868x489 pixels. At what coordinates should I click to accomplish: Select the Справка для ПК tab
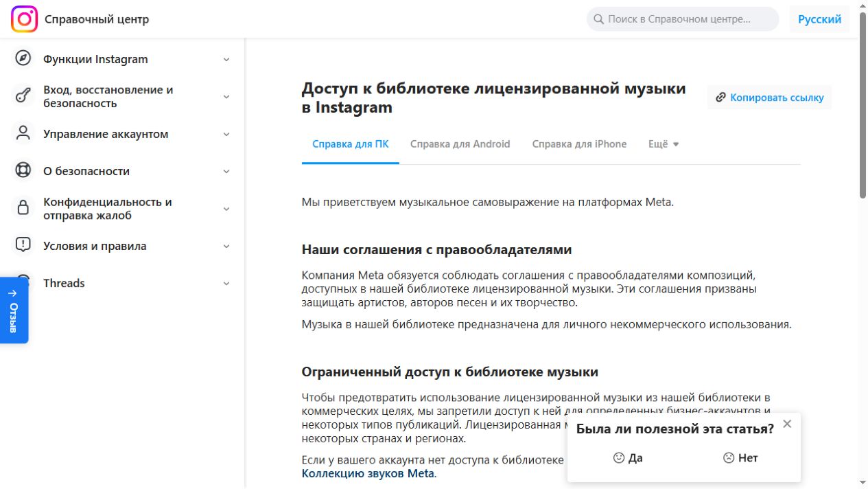(x=350, y=144)
